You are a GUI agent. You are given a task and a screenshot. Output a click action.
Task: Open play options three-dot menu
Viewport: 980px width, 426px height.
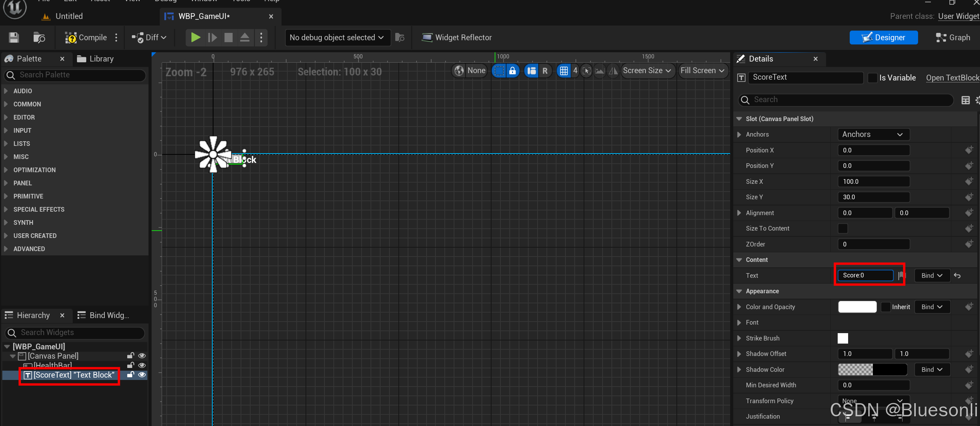tap(261, 38)
